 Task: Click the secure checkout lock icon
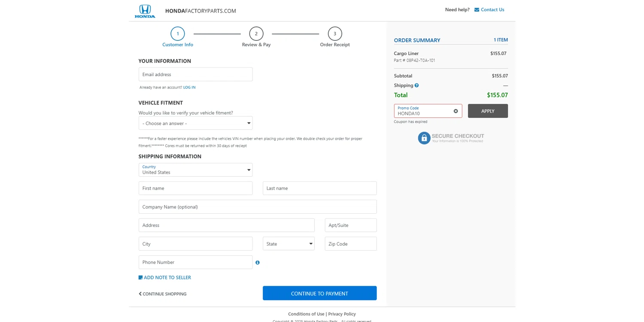click(x=424, y=138)
